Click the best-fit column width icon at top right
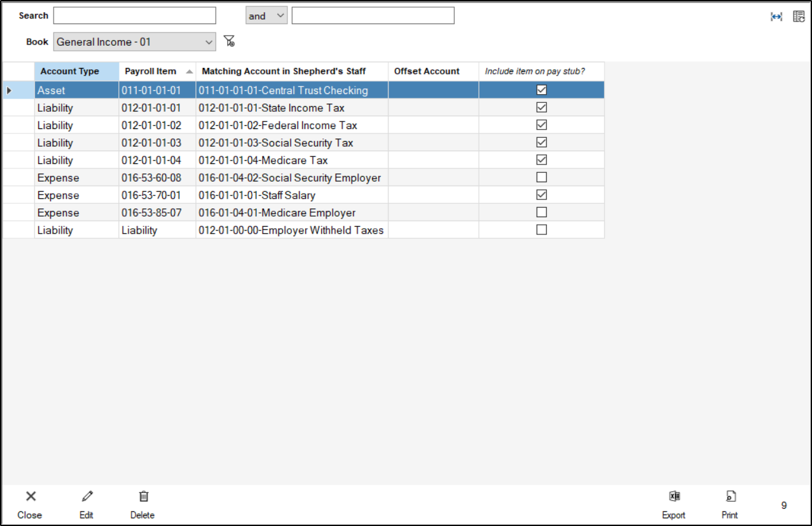Viewport: 812px width, 526px height. point(776,17)
